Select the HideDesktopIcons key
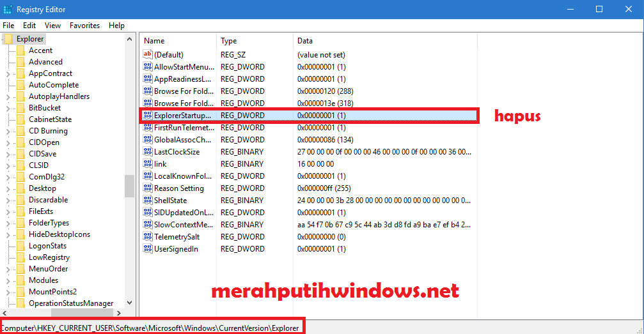Screen dimensions: 644x334 [x=59, y=234]
